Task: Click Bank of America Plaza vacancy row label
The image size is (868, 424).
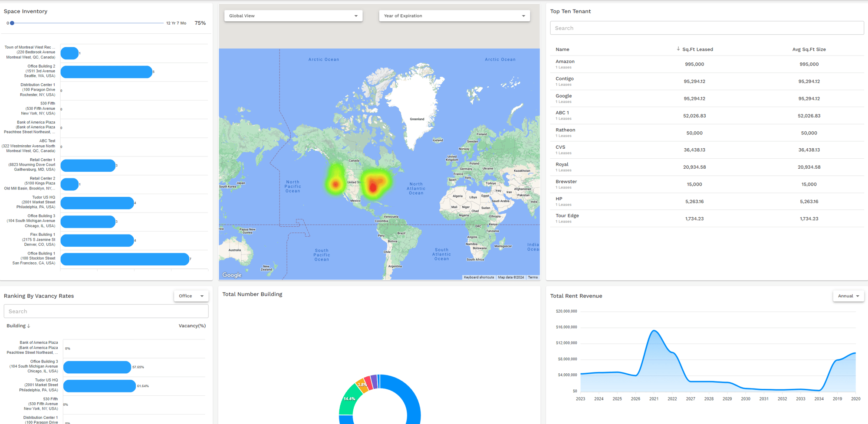Action: pos(33,348)
